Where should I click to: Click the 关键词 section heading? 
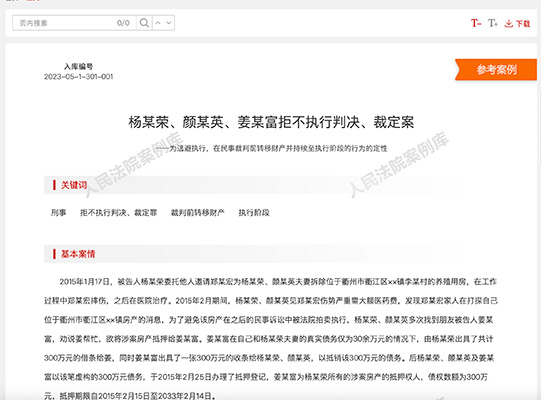[74, 185]
